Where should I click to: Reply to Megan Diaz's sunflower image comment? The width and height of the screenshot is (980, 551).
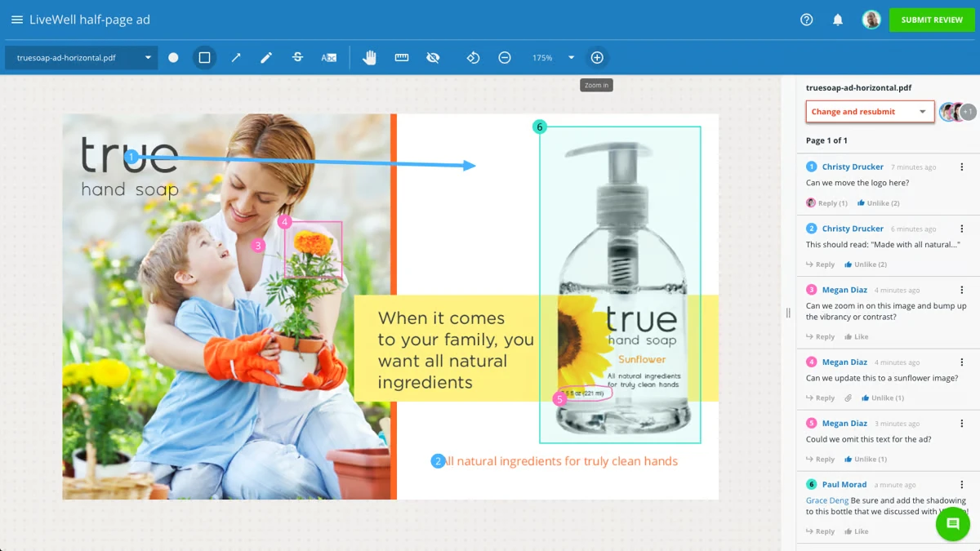coord(820,398)
